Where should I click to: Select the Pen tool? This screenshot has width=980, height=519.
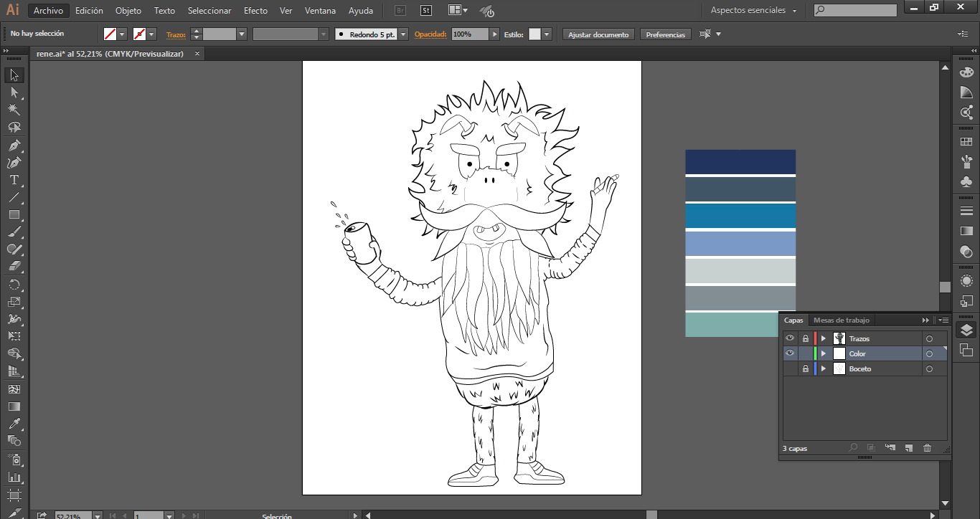coord(14,146)
